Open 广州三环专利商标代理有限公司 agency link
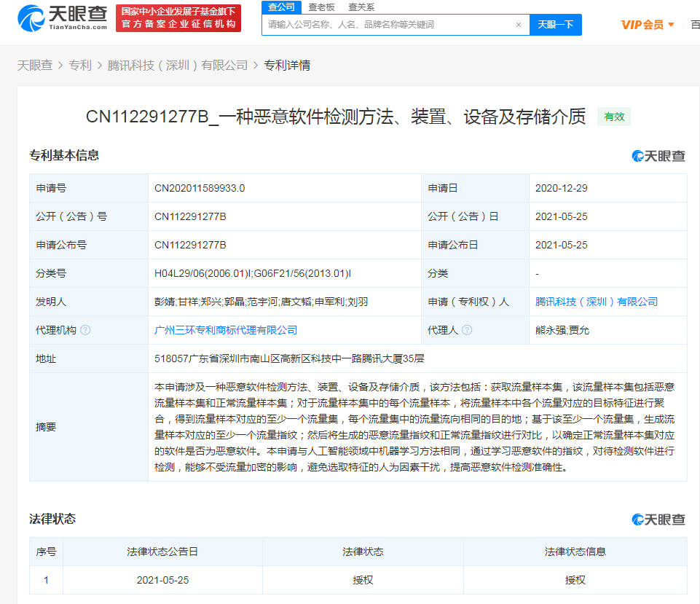This screenshot has width=700, height=604. point(226,330)
